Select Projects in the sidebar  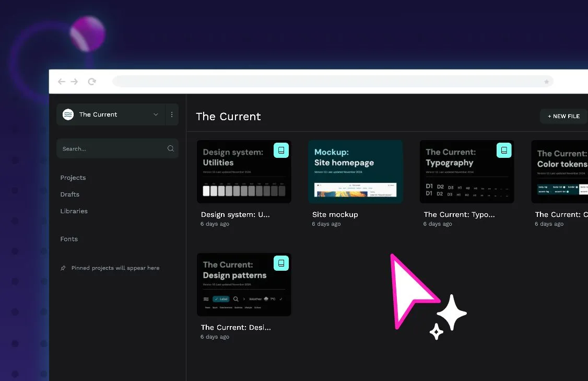click(73, 178)
